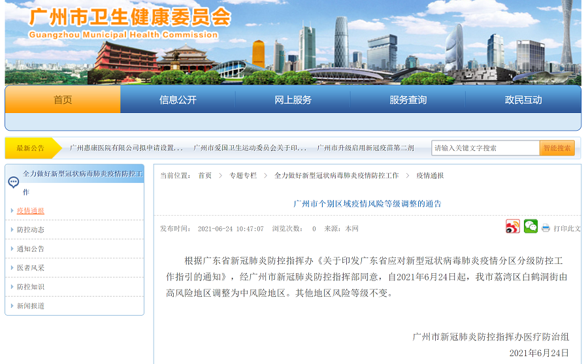Share the article via WeChat icon

point(531,227)
